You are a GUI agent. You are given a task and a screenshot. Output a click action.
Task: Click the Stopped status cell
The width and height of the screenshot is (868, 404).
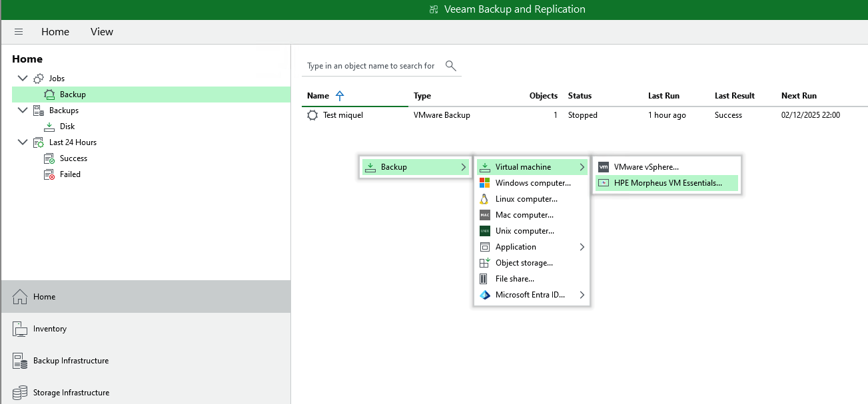[x=583, y=115]
